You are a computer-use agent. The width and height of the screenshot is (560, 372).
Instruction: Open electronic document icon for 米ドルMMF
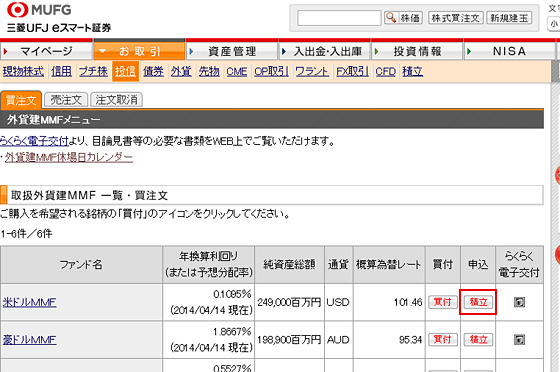click(x=519, y=302)
